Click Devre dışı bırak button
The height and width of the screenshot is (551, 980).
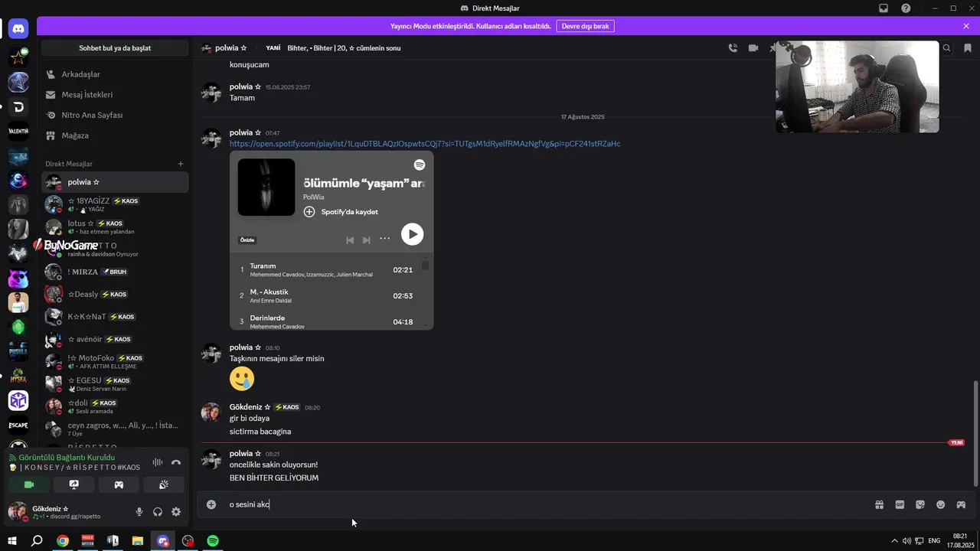[585, 26]
